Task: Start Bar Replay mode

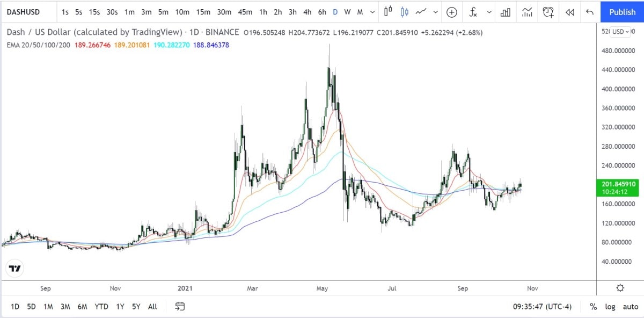Action: 570,11
